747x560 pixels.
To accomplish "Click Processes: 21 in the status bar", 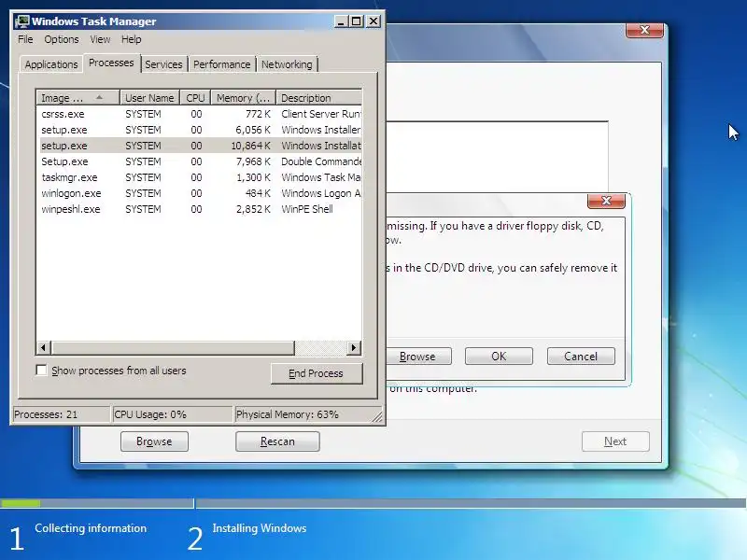I will [x=61, y=414].
